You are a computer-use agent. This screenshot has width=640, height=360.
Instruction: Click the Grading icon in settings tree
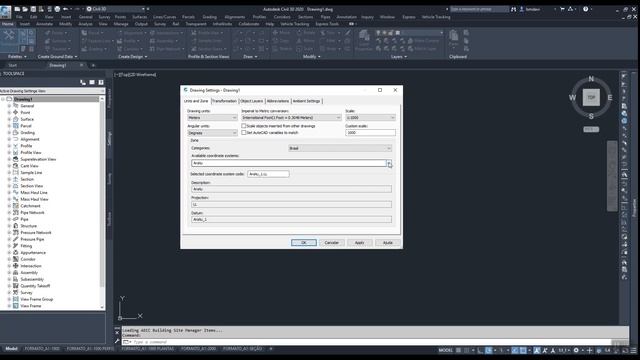point(16,133)
